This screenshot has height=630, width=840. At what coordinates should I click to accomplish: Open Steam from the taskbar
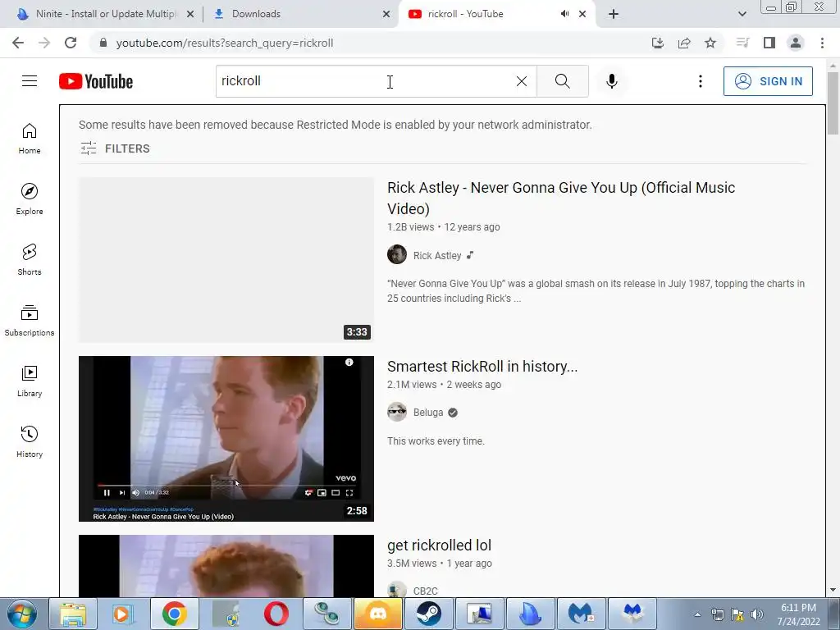[428, 614]
